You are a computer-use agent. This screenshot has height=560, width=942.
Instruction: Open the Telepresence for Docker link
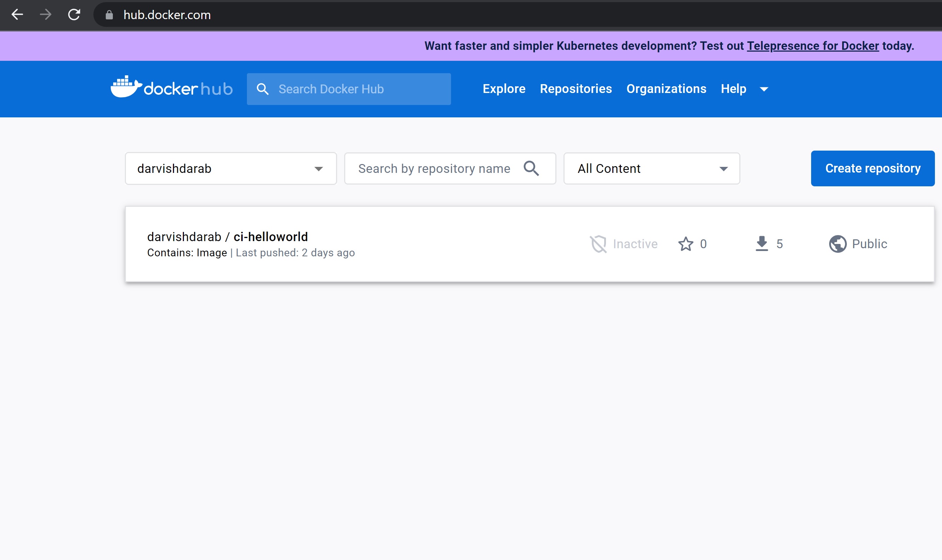click(x=813, y=46)
